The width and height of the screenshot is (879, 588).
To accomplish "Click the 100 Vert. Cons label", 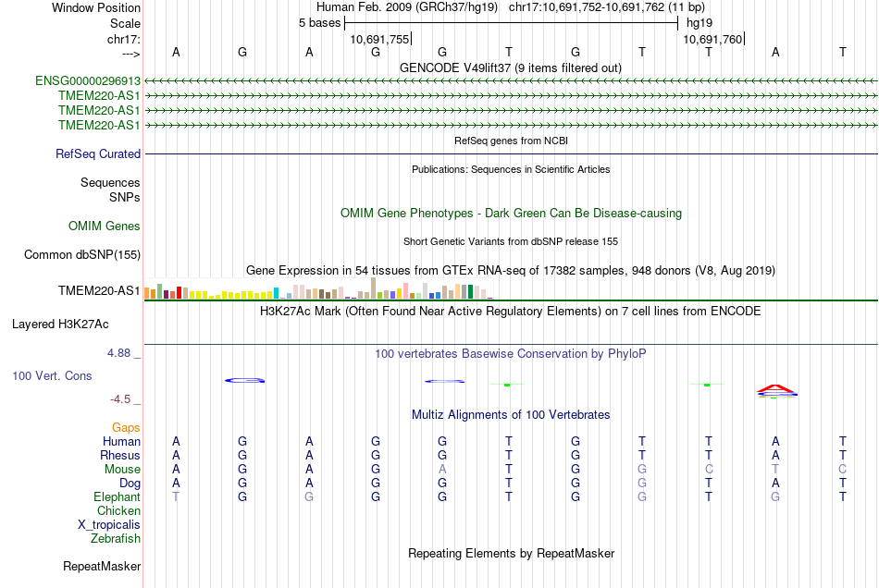I will point(52,375).
